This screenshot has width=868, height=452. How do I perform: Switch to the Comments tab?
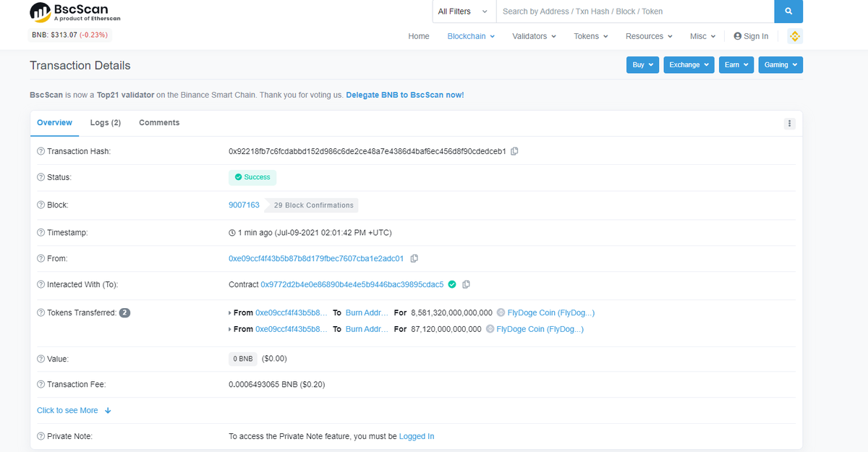point(159,123)
